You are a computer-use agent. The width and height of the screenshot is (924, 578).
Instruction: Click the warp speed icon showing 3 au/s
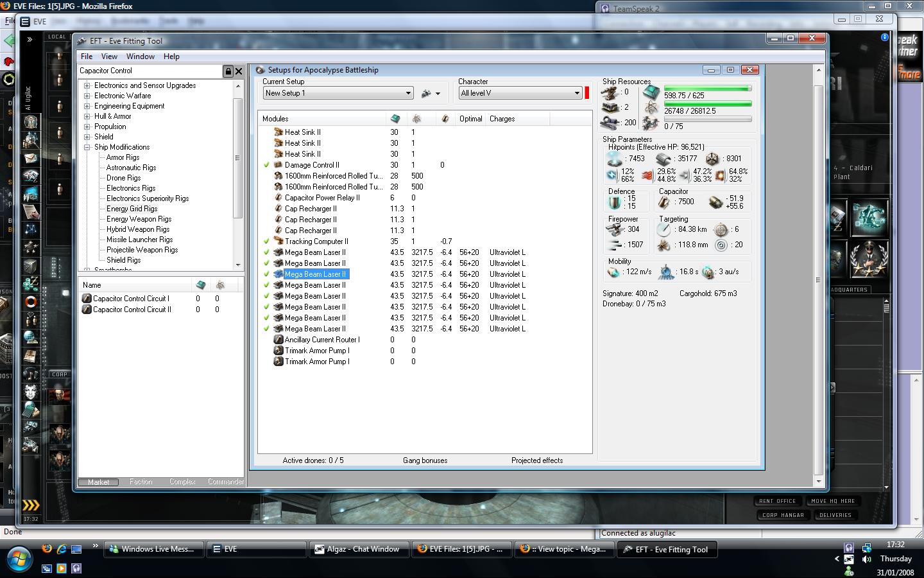pyautogui.click(x=708, y=272)
